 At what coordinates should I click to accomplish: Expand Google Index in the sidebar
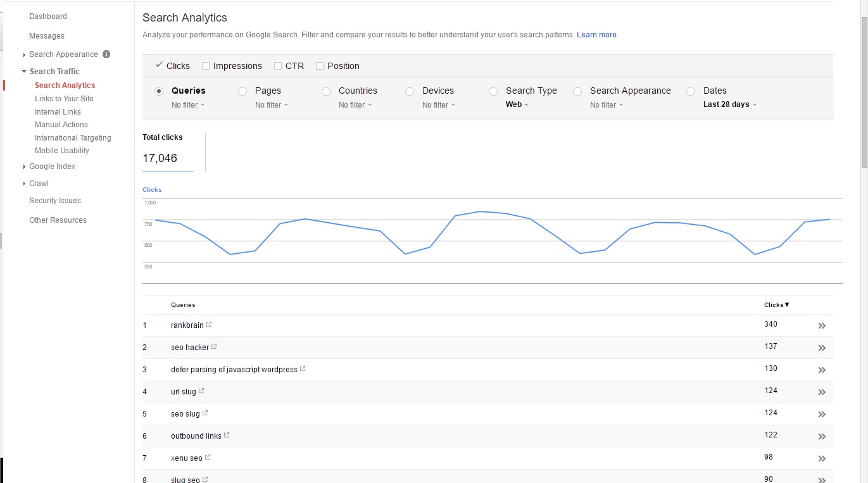point(52,166)
